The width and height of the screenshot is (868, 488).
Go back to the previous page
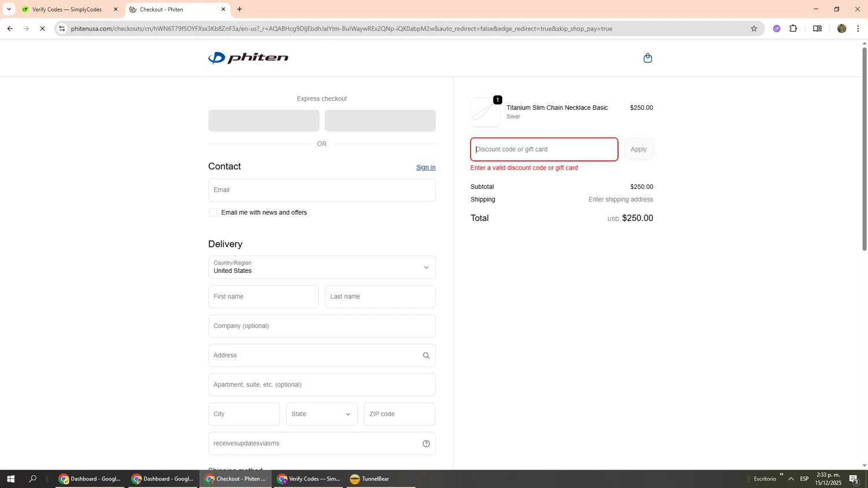click(x=10, y=28)
